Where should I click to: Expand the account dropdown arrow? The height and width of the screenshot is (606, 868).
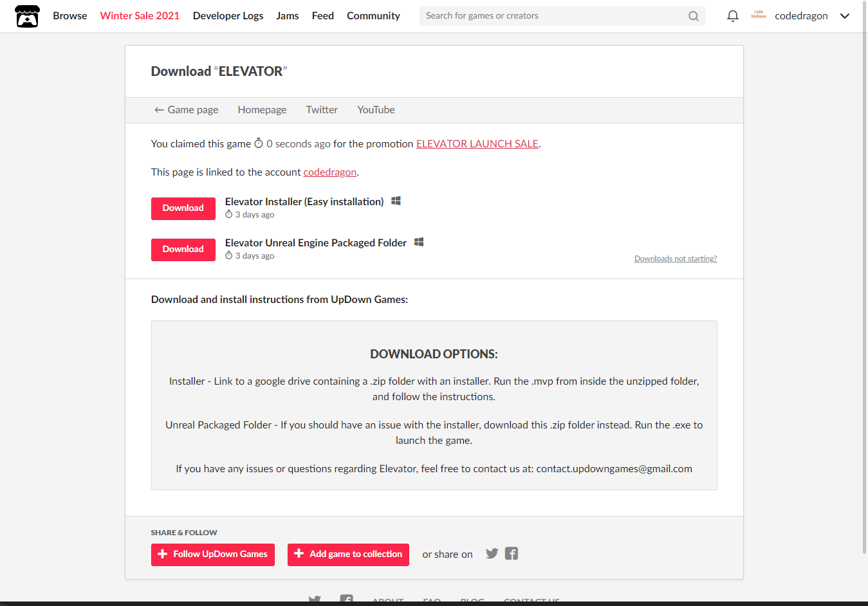coord(845,16)
